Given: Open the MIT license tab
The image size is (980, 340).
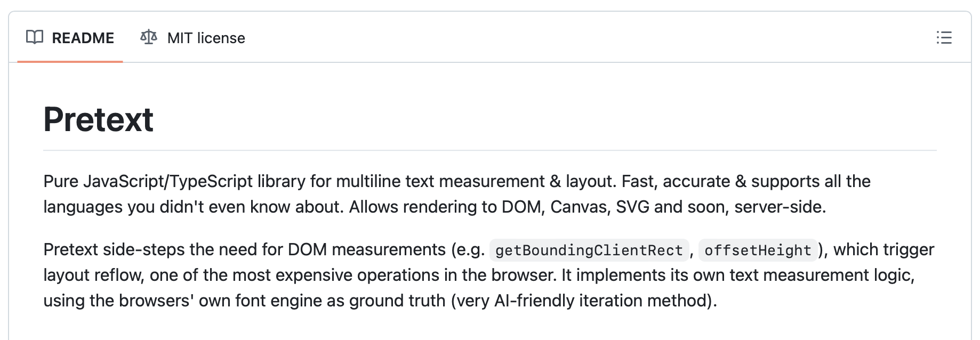Looking at the screenshot, I should (192, 38).
